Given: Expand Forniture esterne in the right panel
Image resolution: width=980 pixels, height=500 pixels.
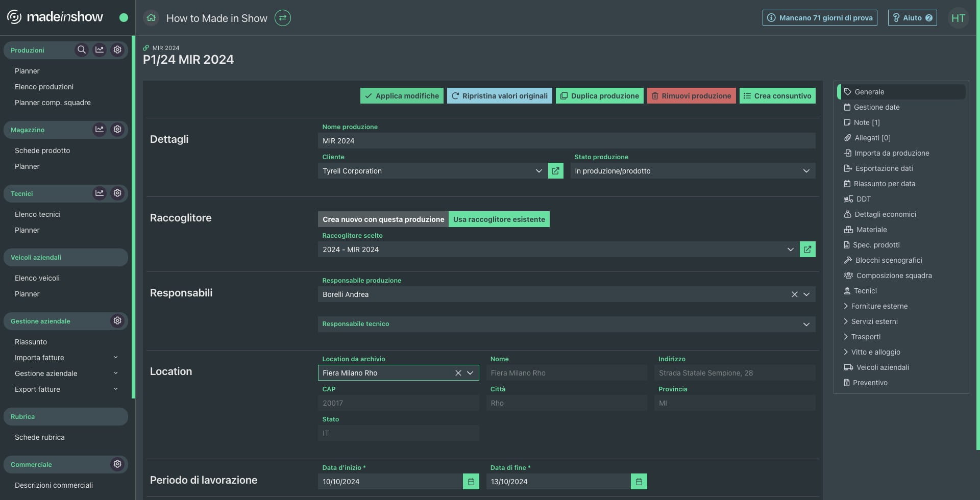Looking at the screenshot, I should click(x=875, y=306).
